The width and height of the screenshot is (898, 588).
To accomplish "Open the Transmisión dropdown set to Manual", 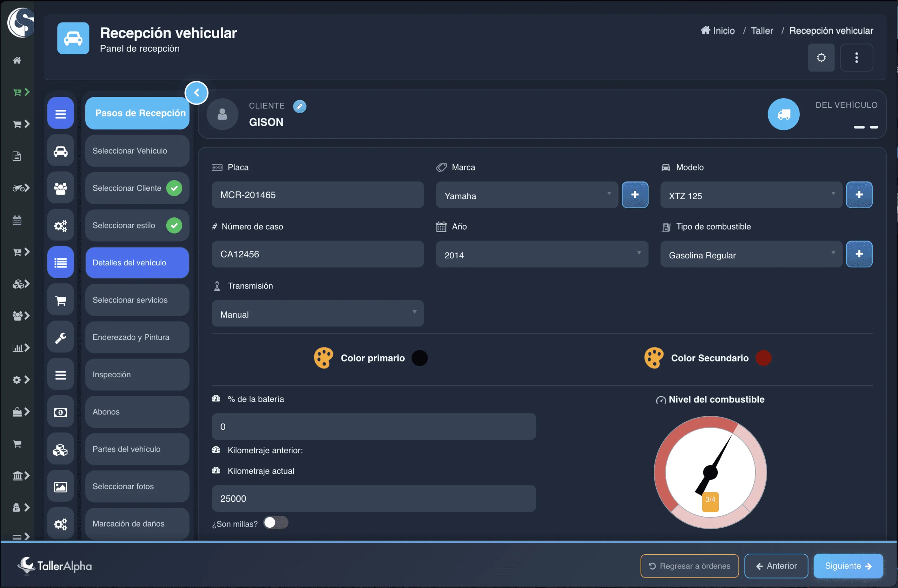I will coord(318,314).
